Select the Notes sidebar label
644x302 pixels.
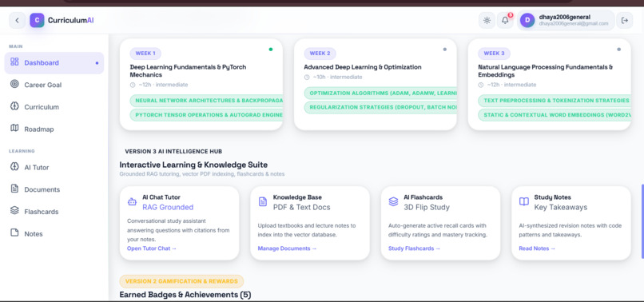point(34,234)
